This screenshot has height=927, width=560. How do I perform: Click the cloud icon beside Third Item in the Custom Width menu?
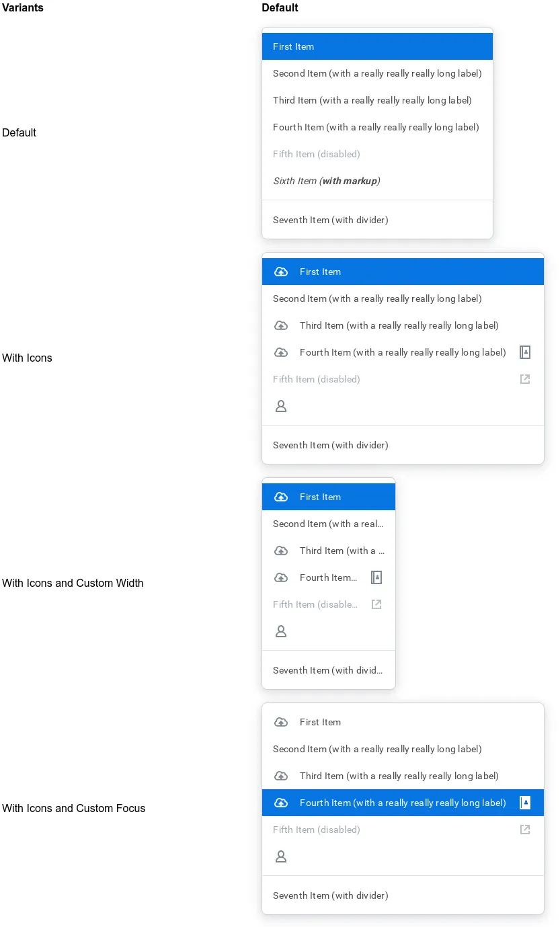tap(281, 551)
